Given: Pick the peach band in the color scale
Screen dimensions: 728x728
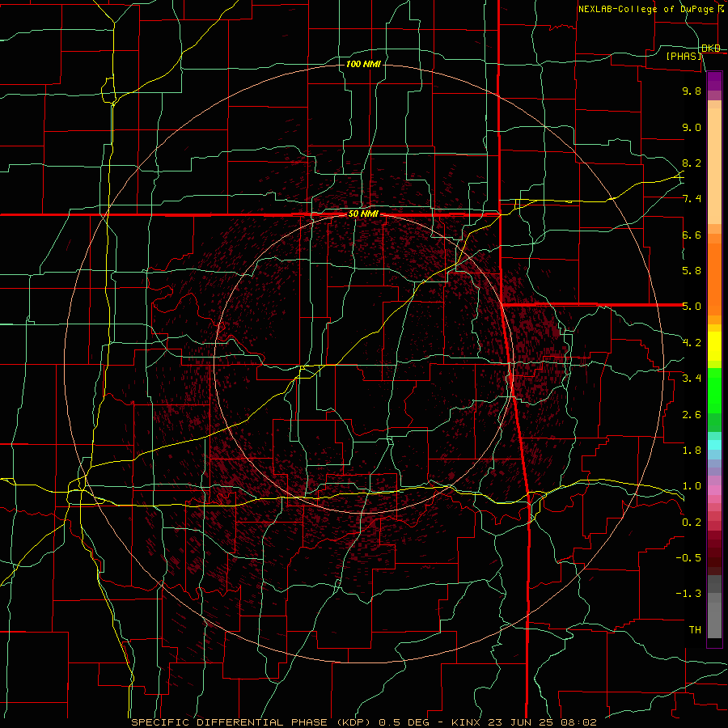Looking at the screenshot, I should (714, 166).
